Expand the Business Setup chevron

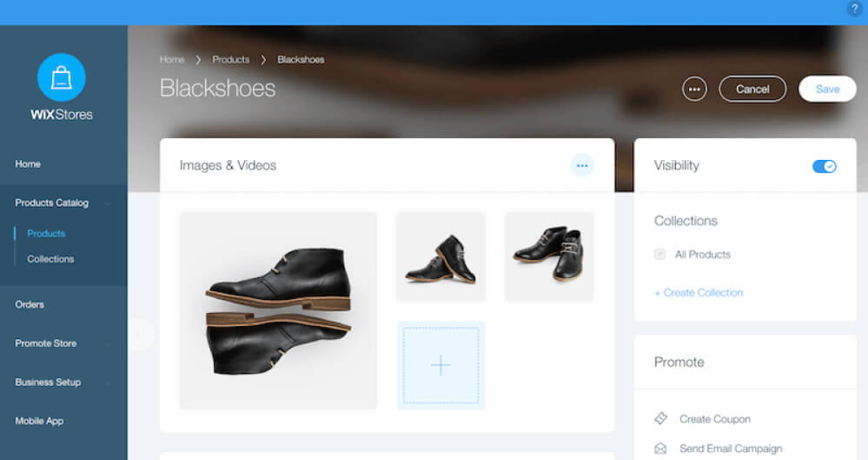tap(108, 383)
